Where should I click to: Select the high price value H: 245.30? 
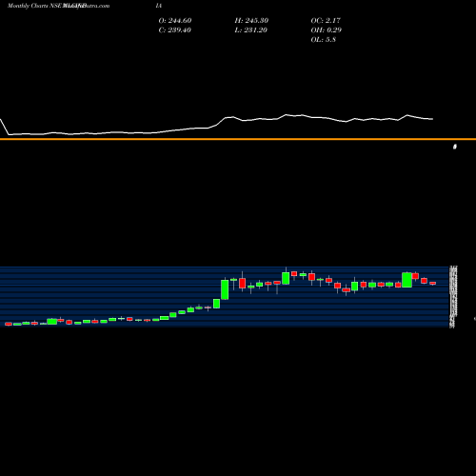point(251,21)
